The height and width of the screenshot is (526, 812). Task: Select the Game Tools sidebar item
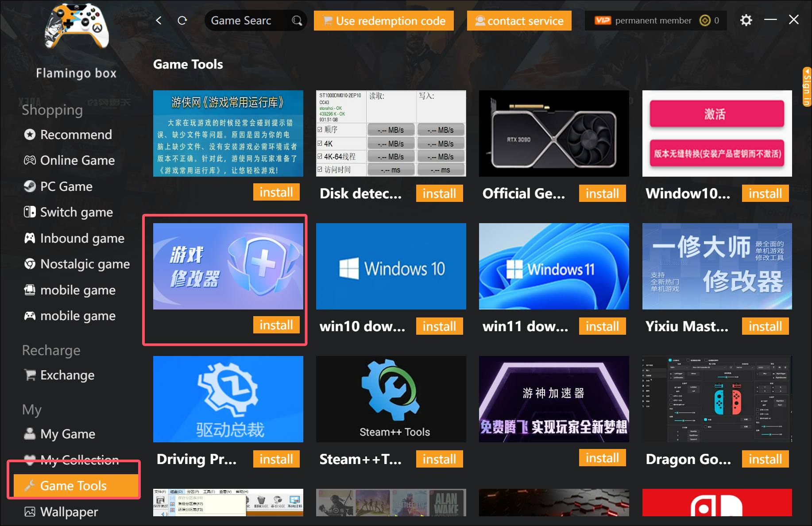(x=76, y=486)
